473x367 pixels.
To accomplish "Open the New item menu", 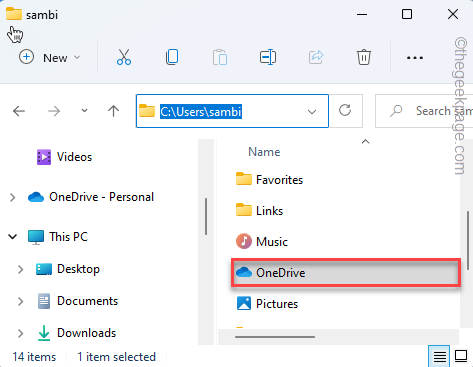I will 49,58.
